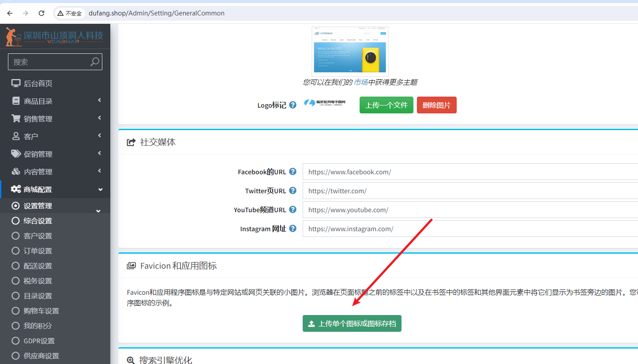Click the search magnifier icon in sidebar

[94, 62]
